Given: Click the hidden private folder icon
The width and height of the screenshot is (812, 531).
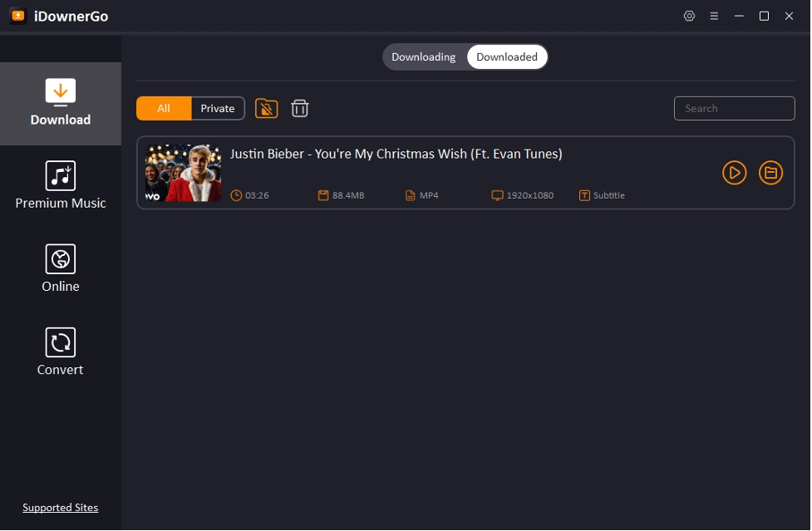Looking at the screenshot, I should (266, 108).
